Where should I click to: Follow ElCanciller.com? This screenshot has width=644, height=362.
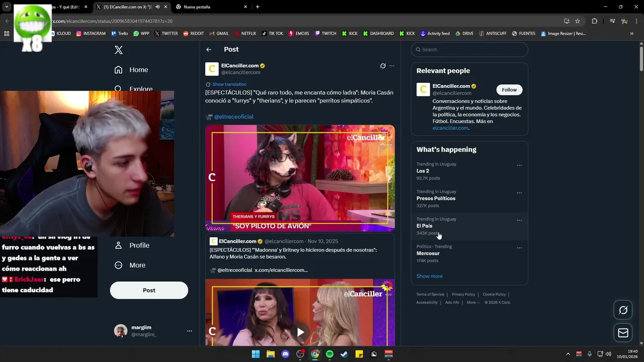[509, 89]
